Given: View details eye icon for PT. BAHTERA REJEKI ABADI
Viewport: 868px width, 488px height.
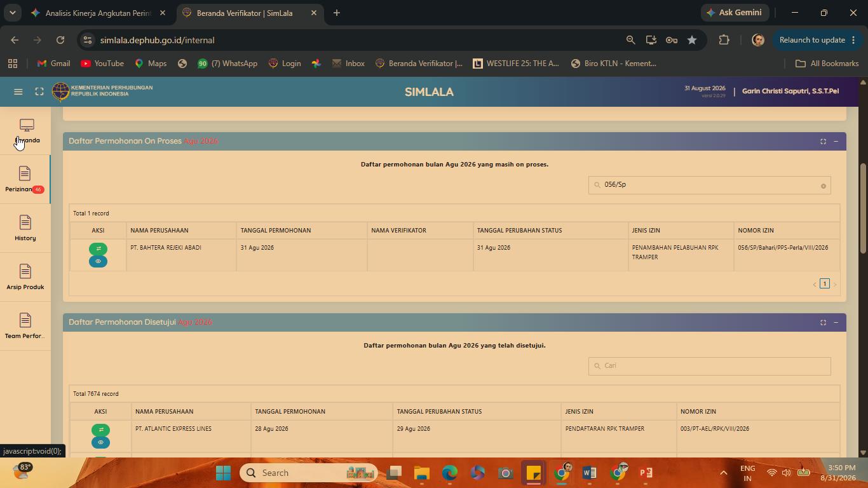Looking at the screenshot, I should tap(98, 261).
